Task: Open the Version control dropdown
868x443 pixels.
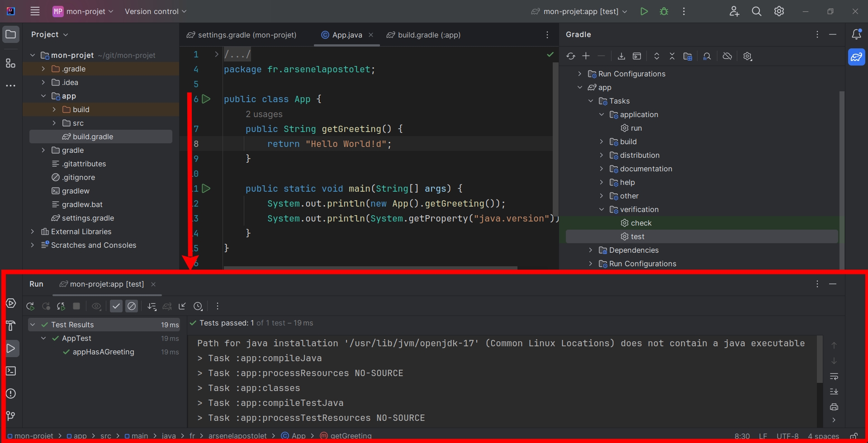Action: 156,11
